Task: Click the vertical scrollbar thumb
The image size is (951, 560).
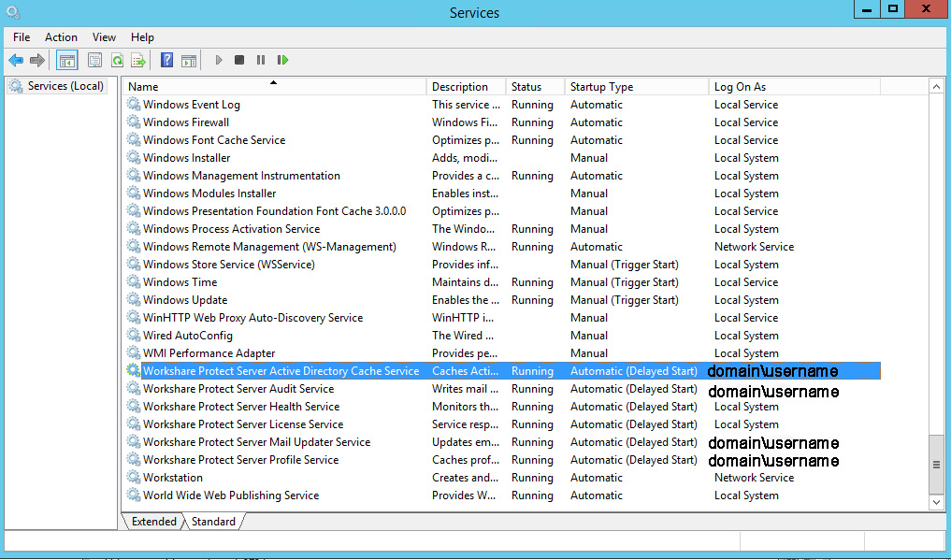Action: (936, 465)
